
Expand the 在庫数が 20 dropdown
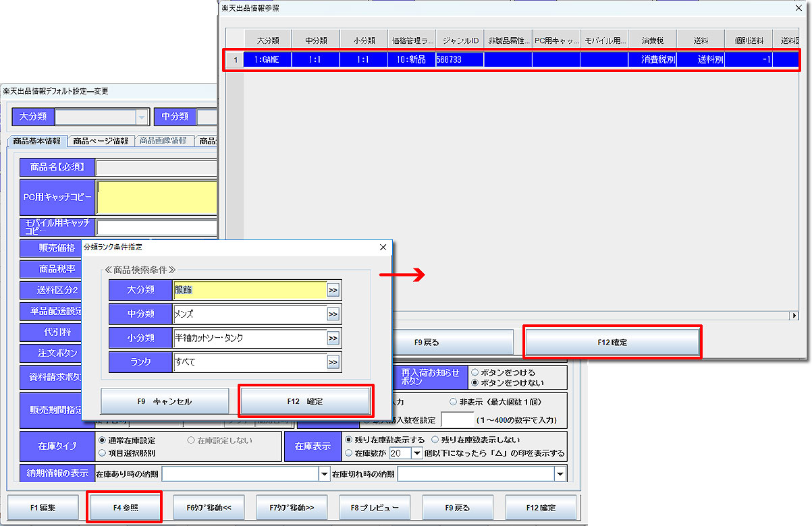click(416, 453)
